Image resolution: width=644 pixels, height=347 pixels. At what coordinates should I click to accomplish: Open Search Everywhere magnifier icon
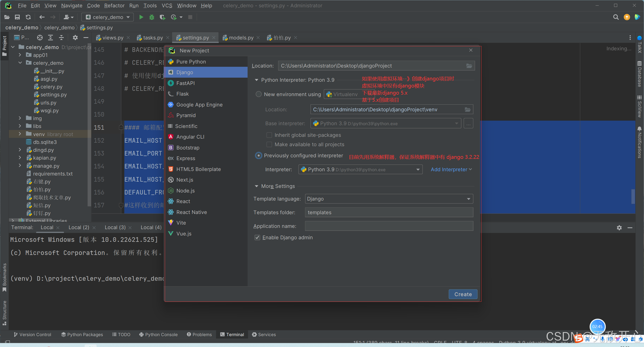(616, 17)
